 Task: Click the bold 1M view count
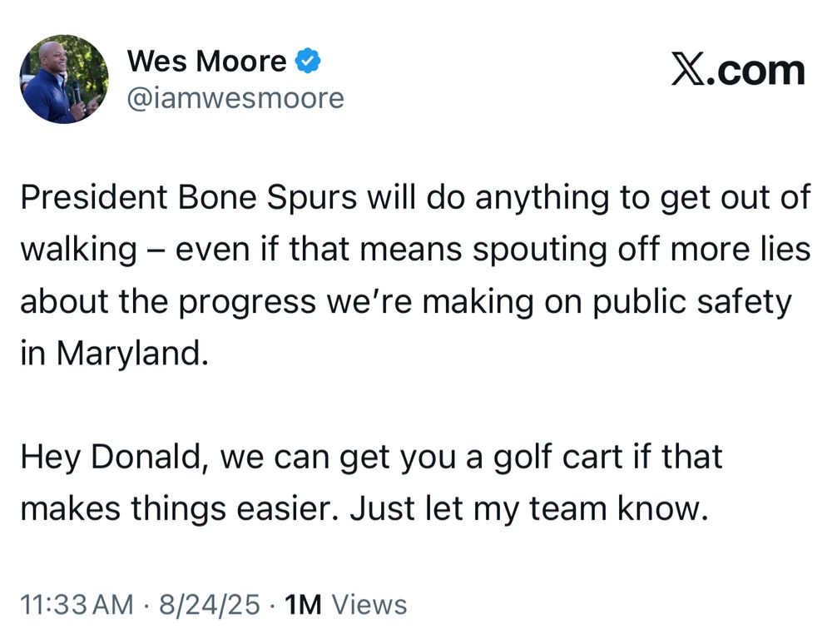(303, 605)
